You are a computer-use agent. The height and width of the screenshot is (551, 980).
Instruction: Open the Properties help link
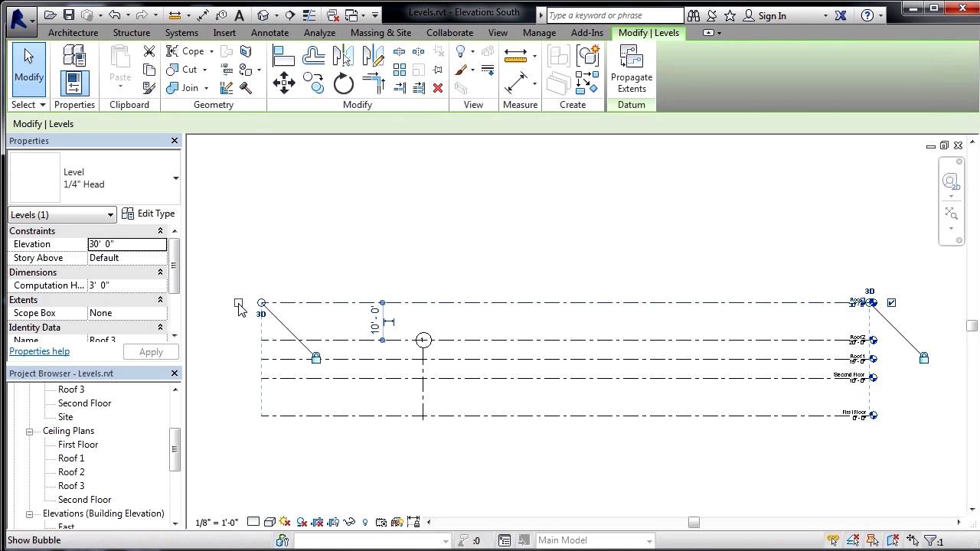pos(39,351)
